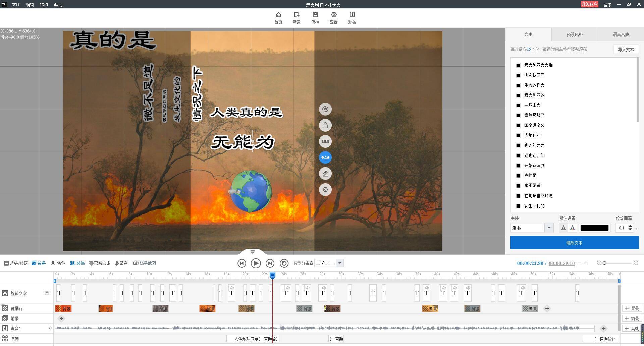The image size is (644, 346).
Task: Click + 音轨 add track button
Action: (632, 329)
